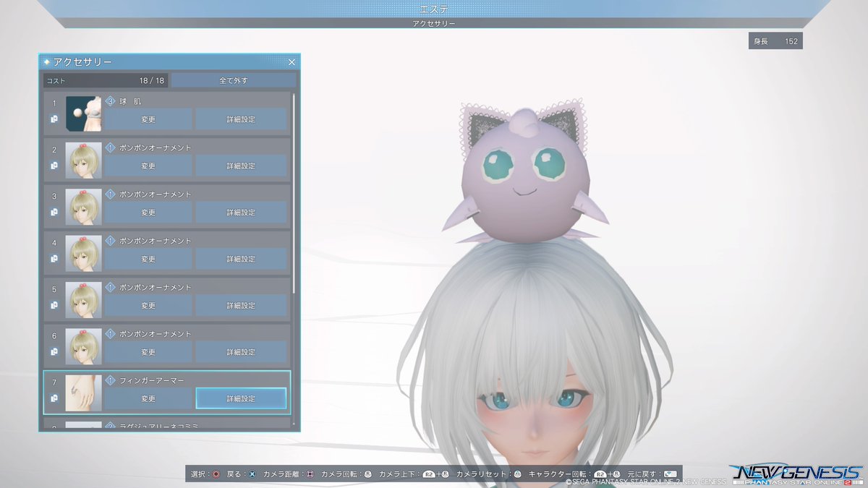Image resolution: width=868 pixels, height=488 pixels.
Task: Click the 身長 152 height indicator
Action: point(775,41)
